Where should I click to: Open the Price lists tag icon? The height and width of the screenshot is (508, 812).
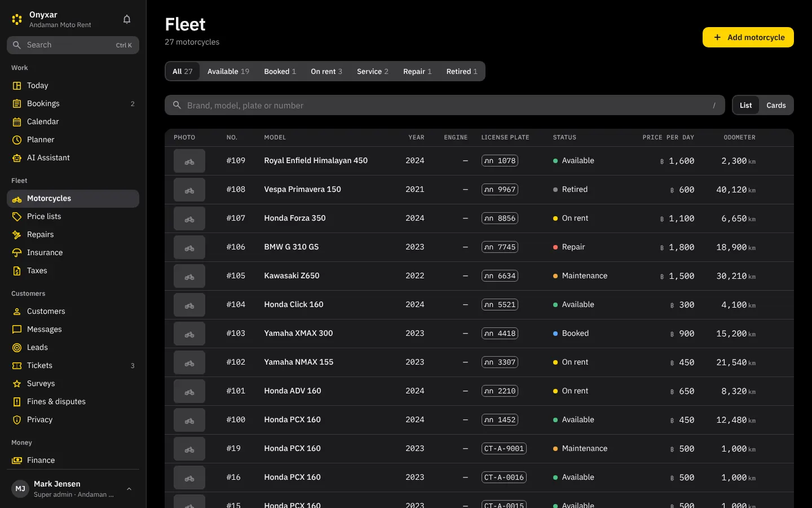17,217
